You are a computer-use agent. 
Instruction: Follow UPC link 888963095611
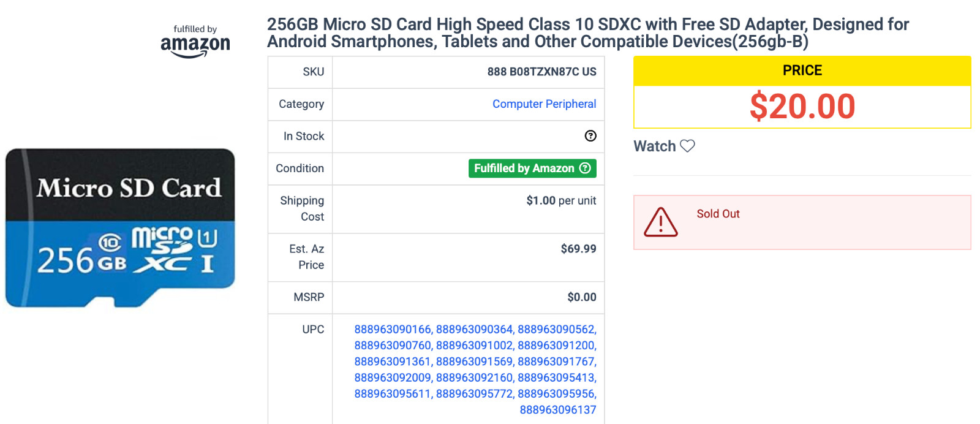(x=392, y=394)
